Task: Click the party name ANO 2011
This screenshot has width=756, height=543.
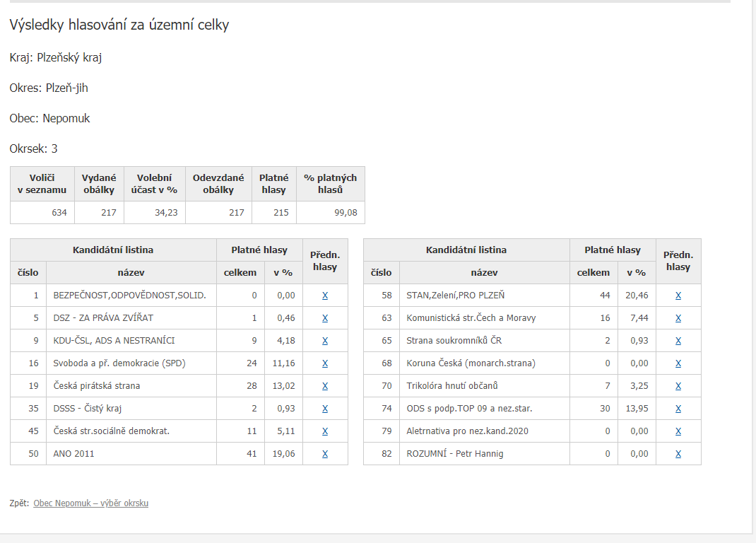Action: 73,454
